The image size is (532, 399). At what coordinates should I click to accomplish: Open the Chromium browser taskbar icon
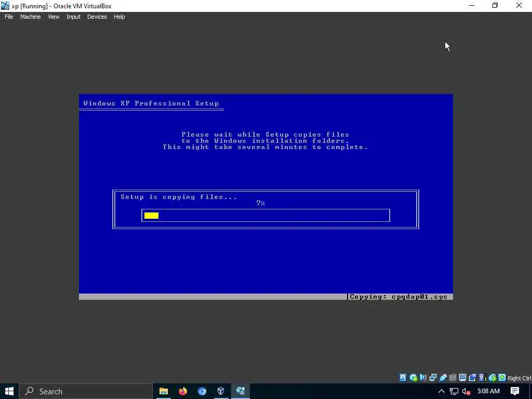click(202, 391)
